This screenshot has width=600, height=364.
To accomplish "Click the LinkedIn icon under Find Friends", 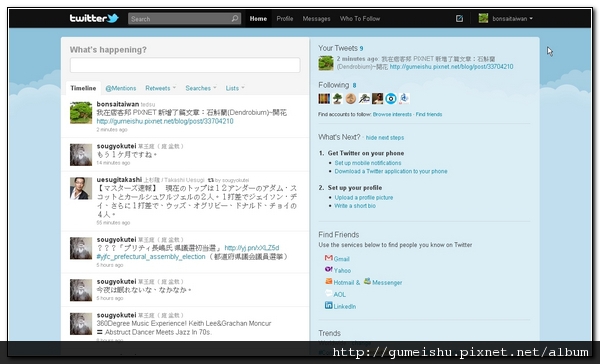I will pyautogui.click(x=328, y=305).
